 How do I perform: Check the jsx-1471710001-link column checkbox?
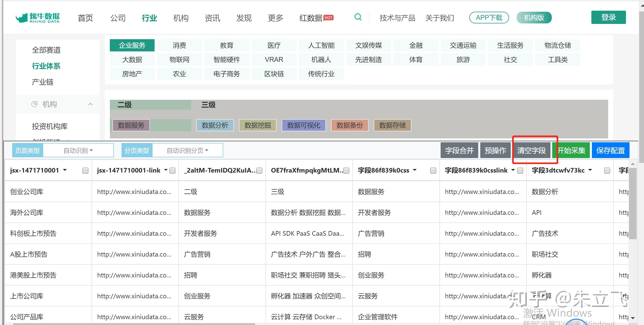pyautogui.click(x=172, y=171)
